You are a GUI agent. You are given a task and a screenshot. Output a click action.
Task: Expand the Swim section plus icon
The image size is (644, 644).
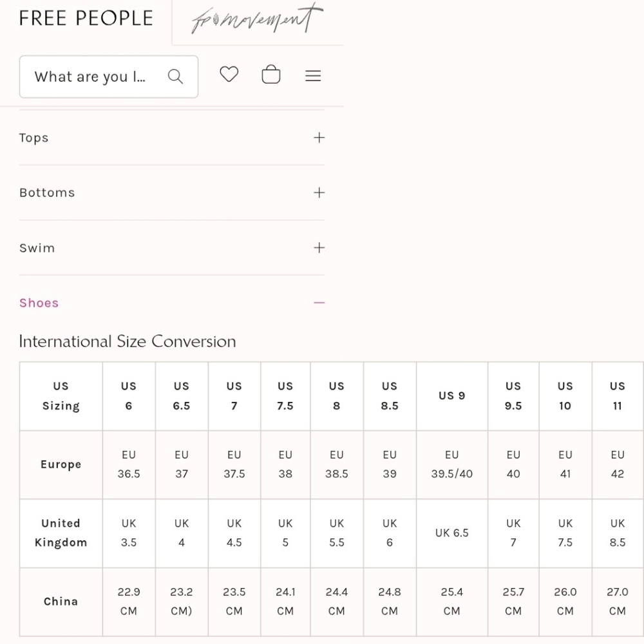pos(319,248)
